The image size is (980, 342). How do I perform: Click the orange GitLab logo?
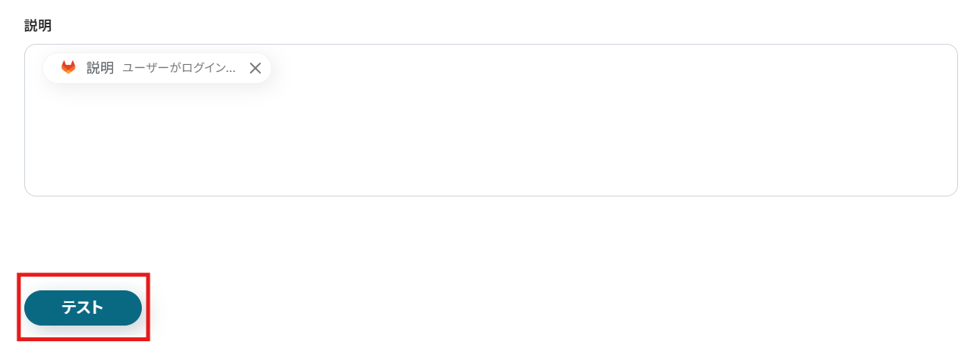click(69, 68)
